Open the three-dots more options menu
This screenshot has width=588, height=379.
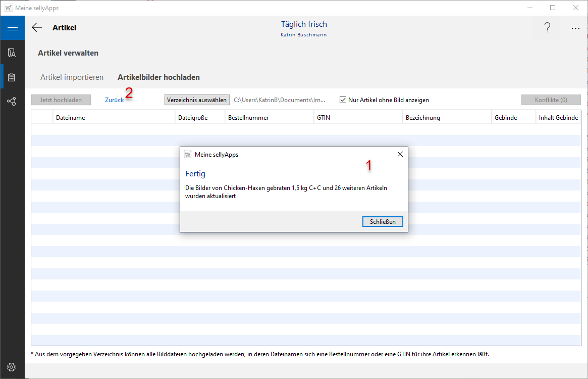click(x=575, y=29)
